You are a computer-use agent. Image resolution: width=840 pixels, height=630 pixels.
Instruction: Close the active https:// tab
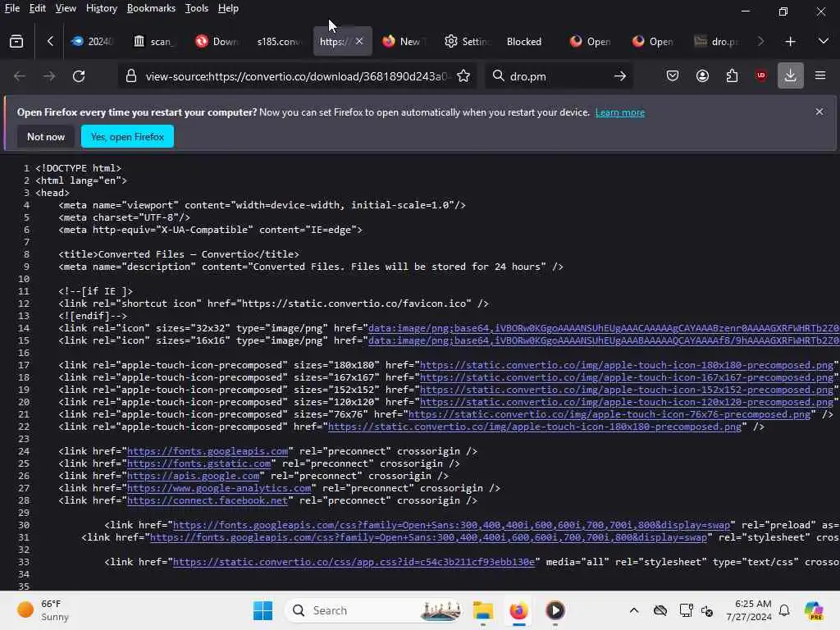pyautogui.click(x=359, y=41)
